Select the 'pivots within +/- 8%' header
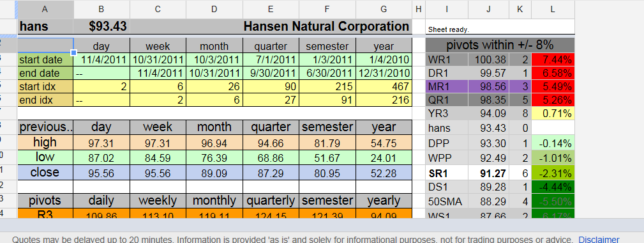Image resolution: width=644 pixels, height=243 pixels. (500, 45)
